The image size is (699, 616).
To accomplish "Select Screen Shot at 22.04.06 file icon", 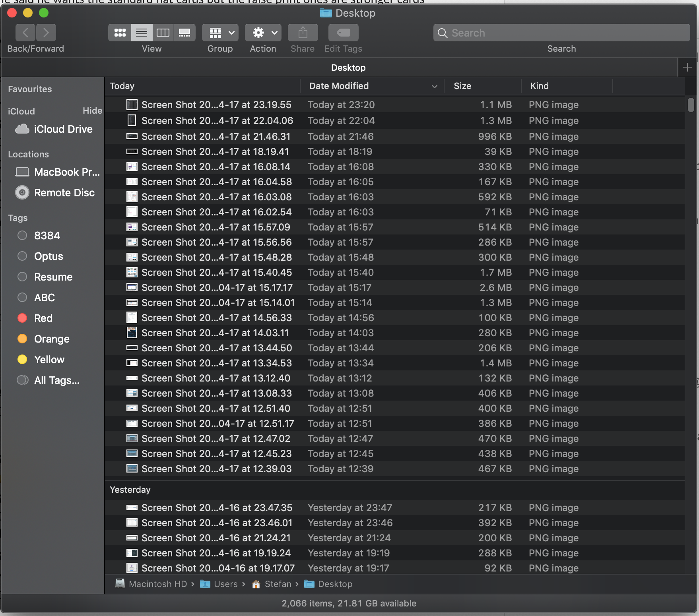I will pyautogui.click(x=132, y=120).
